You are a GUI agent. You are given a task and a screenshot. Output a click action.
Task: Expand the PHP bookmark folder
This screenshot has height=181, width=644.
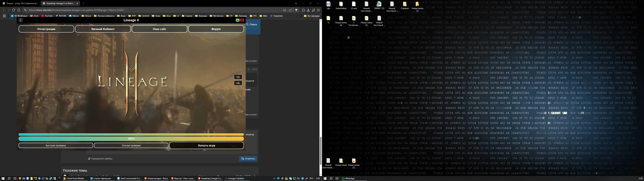(x=132, y=16)
